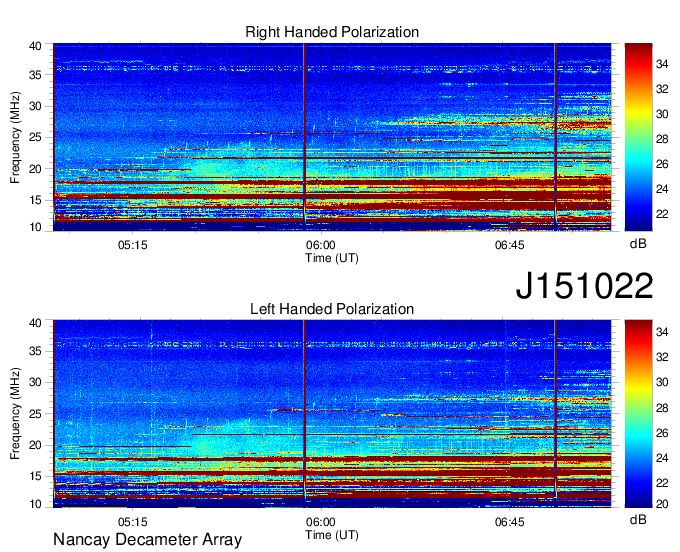Click the Right Handed Polarization title

pos(332,32)
